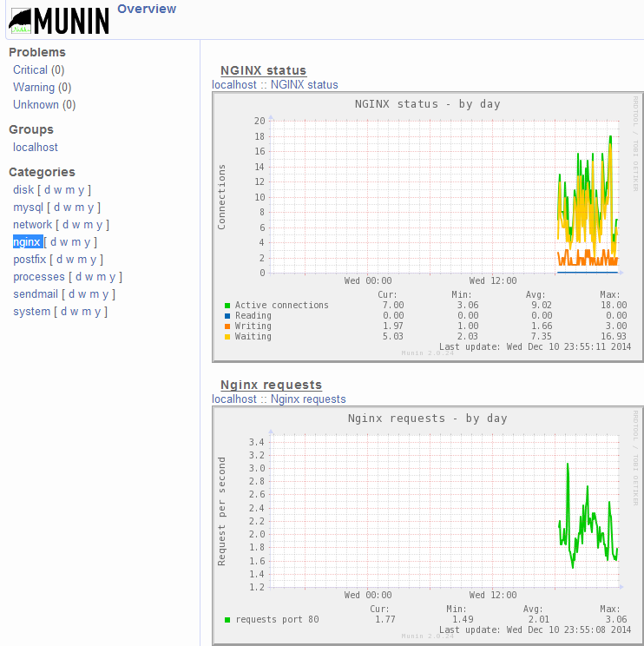The height and width of the screenshot is (646, 644).
Task: Open the processes category
Action: pyautogui.click(x=39, y=276)
